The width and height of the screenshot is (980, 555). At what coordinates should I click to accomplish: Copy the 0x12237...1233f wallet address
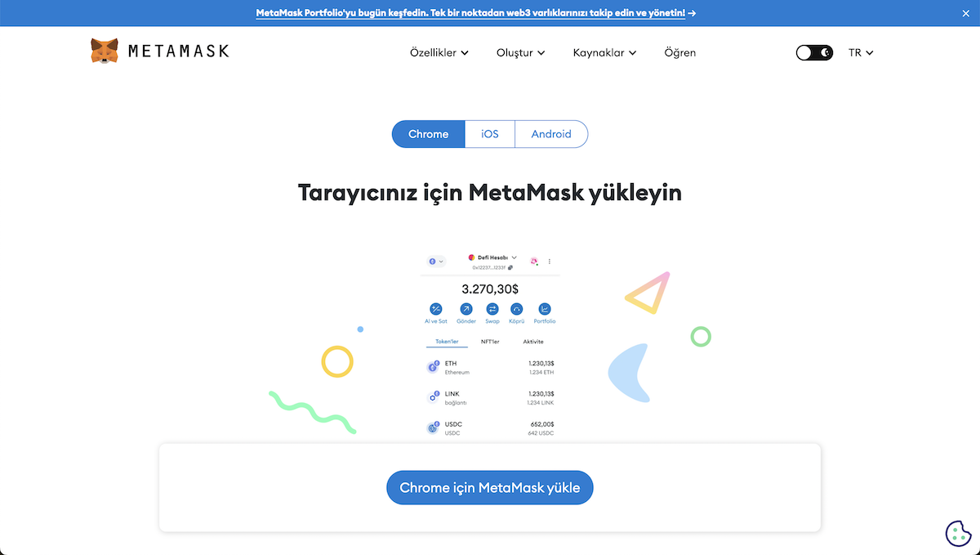click(x=510, y=267)
